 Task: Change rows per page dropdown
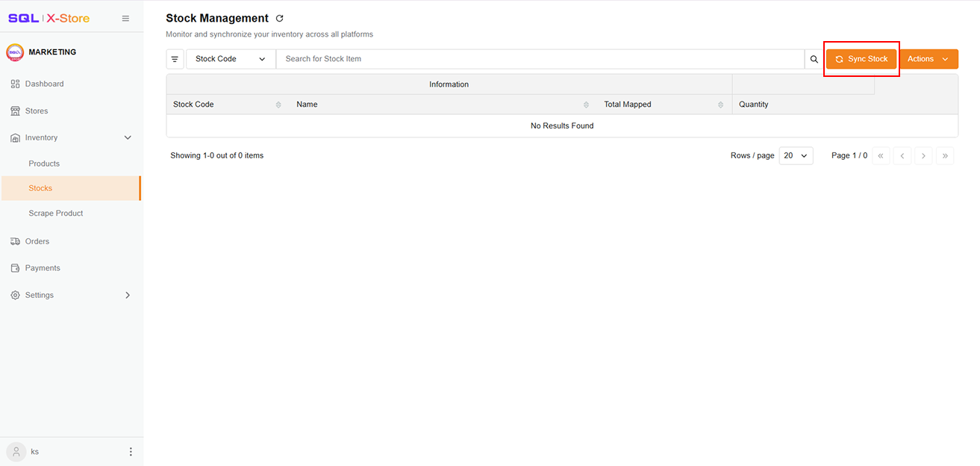(x=796, y=156)
